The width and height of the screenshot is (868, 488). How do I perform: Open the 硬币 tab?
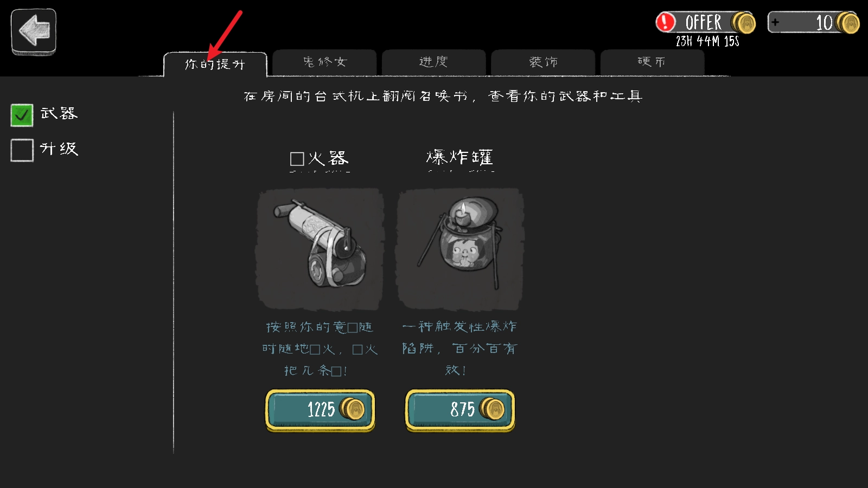pyautogui.click(x=652, y=62)
